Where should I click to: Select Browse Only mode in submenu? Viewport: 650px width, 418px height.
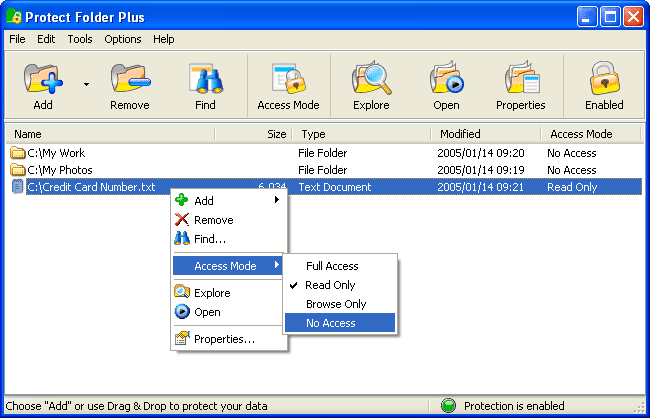pyautogui.click(x=340, y=304)
